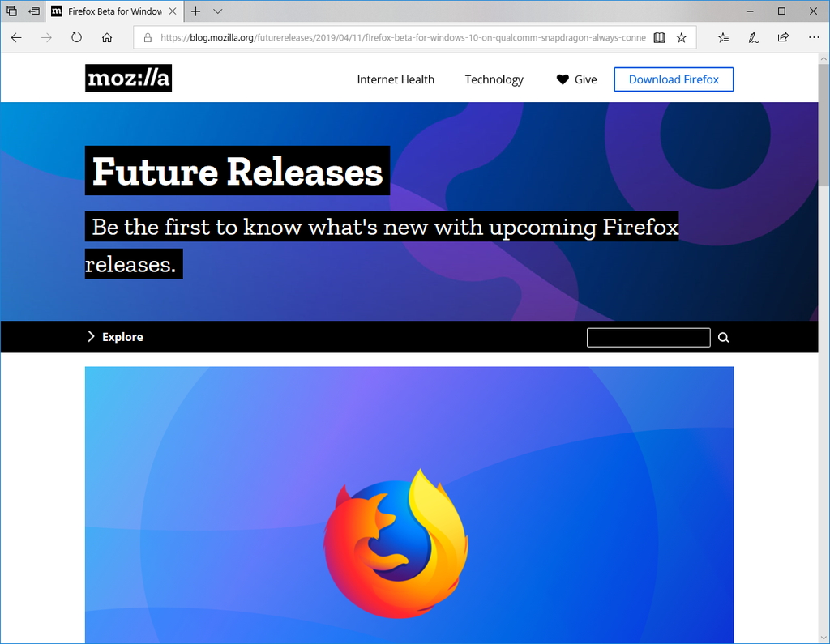This screenshot has height=644, width=830.
Task: Select the Make a Web Note pen tool
Action: point(752,37)
